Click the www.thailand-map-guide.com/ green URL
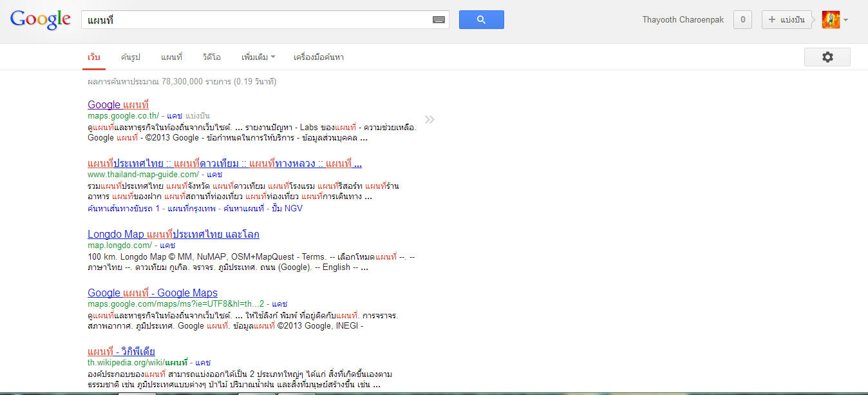The width and height of the screenshot is (868, 395). point(143,174)
